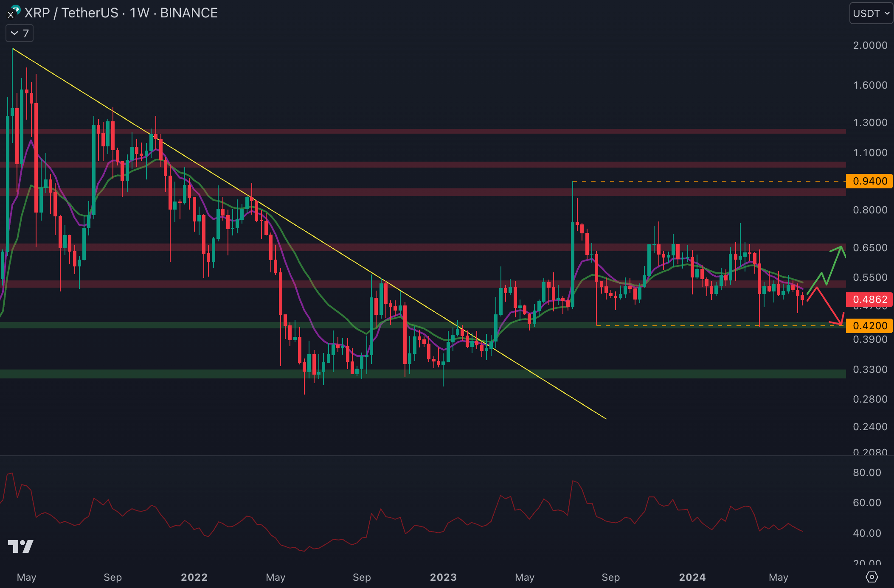894x588 pixels.
Task: Click the 2023 label on time axis
Action: tap(443, 577)
